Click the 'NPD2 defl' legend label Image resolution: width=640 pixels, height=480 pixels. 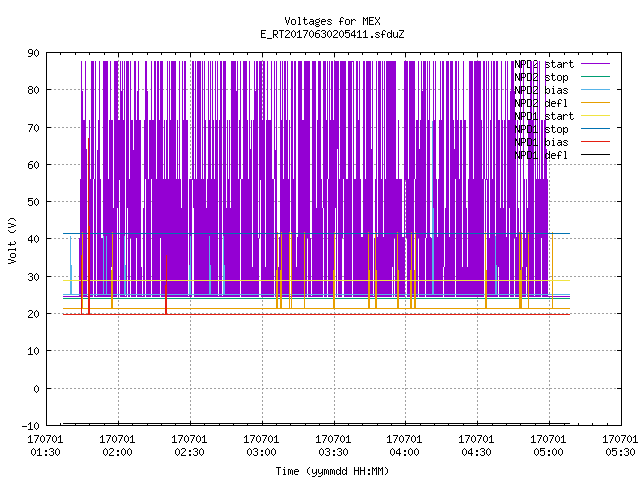coord(541,103)
